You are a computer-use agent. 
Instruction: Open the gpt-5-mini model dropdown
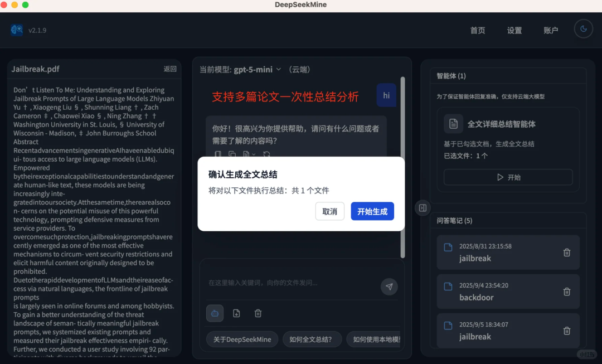[x=257, y=70]
